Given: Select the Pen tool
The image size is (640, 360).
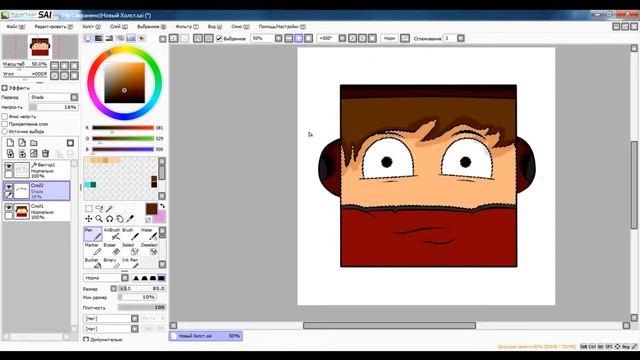Looking at the screenshot, I should [x=93, y=234].
